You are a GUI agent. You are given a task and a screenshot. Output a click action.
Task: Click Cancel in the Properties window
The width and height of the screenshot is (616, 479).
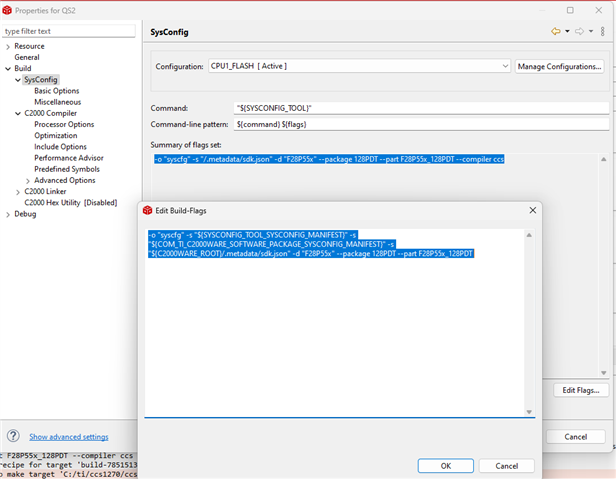(x=576, y=437)
